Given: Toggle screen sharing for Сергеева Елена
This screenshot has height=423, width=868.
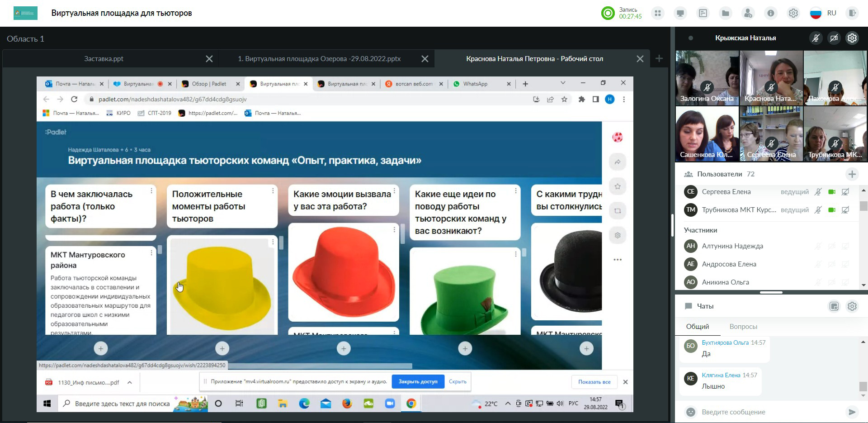Looking at the screenshot, I should coord(845,192).
